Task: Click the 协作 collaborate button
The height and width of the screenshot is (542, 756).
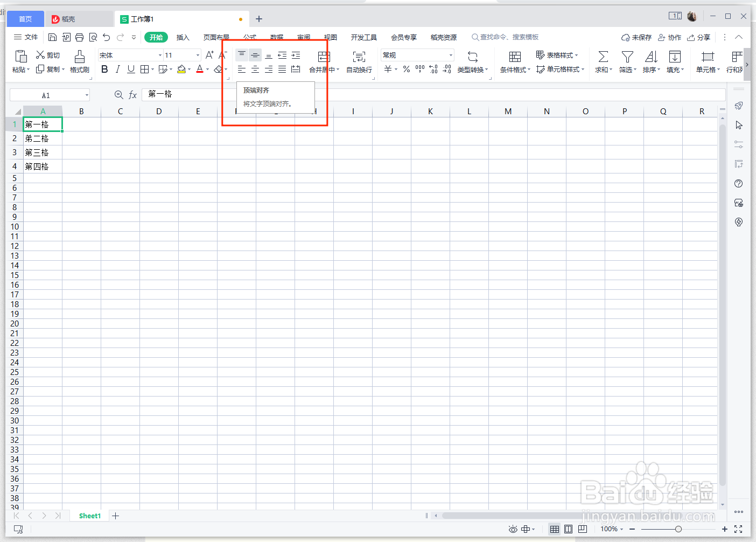Action: [669, 37]
